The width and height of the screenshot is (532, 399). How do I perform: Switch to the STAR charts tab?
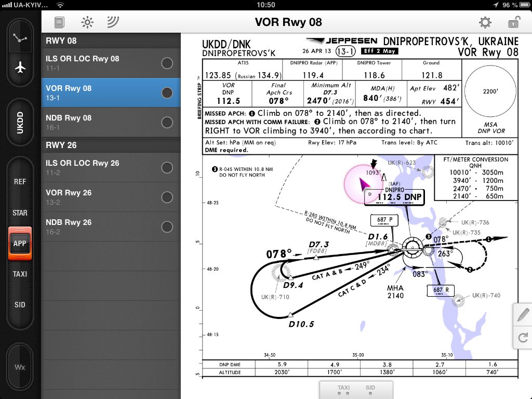pyautogui.click(x=20, y=213)
